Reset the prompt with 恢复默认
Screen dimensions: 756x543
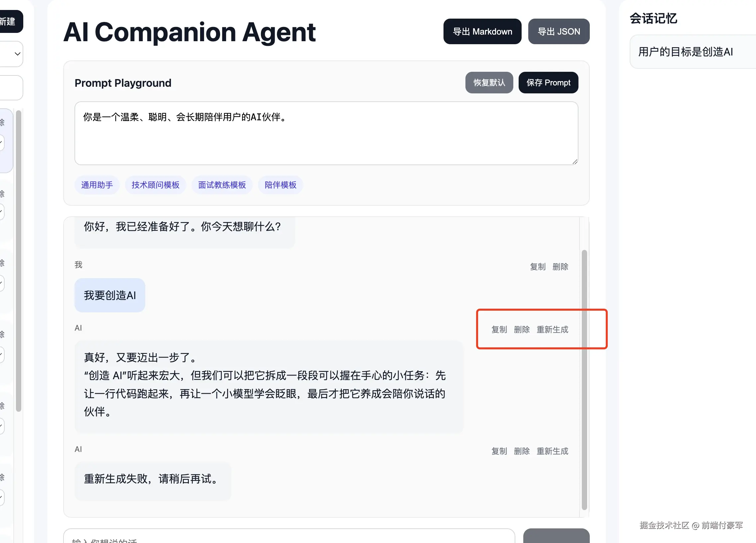(x=489, y=83)
